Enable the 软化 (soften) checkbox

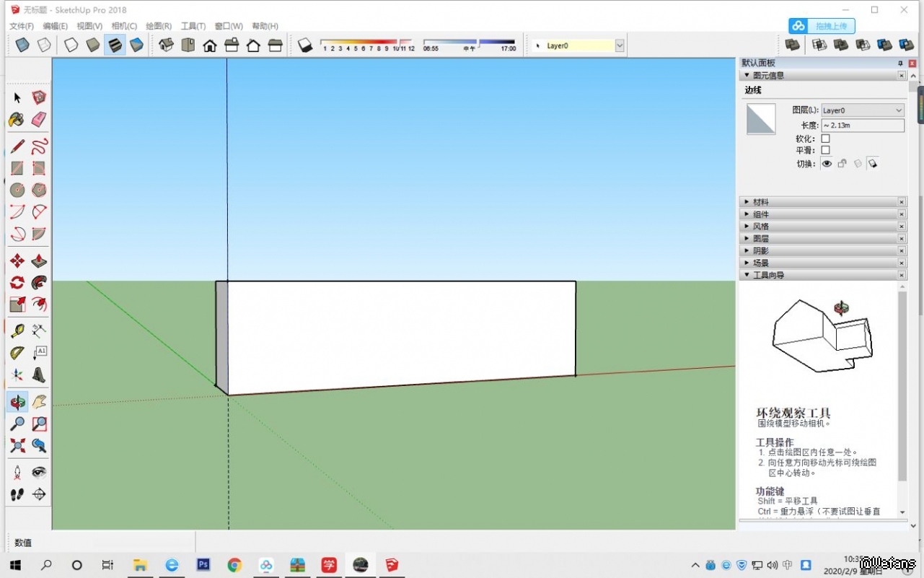coord(825,139)
